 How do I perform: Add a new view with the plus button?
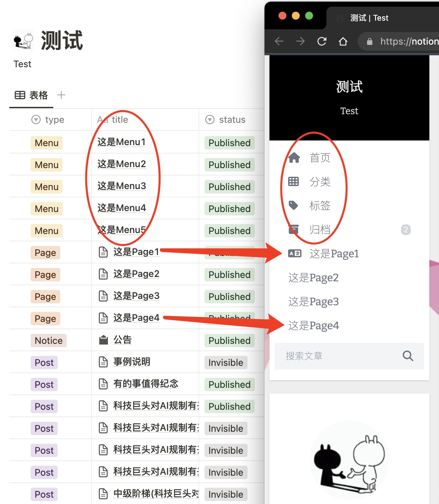61,95
